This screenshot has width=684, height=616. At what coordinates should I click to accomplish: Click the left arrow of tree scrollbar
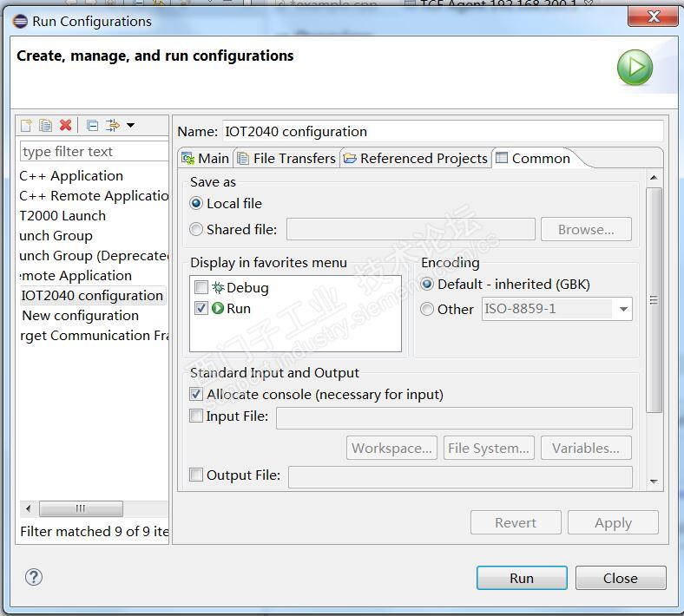[x=29, y=508]
